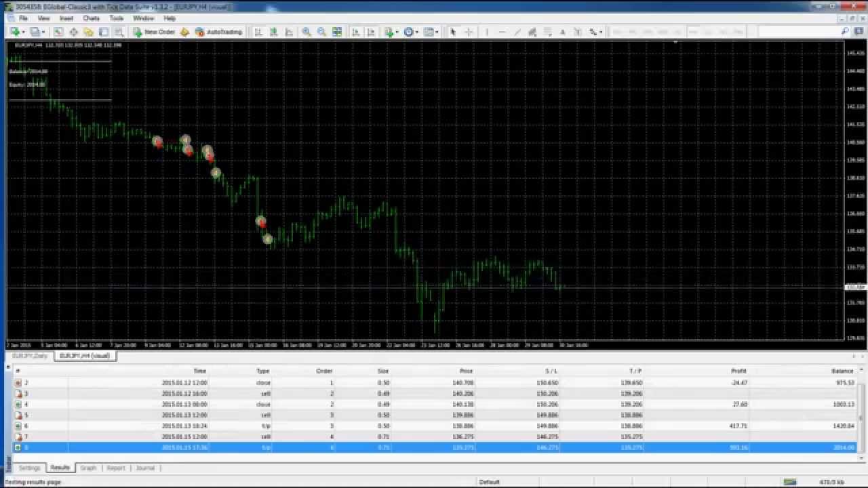Select results row number 4
This screenshot has height=488, width=868.
click(435, 404)
